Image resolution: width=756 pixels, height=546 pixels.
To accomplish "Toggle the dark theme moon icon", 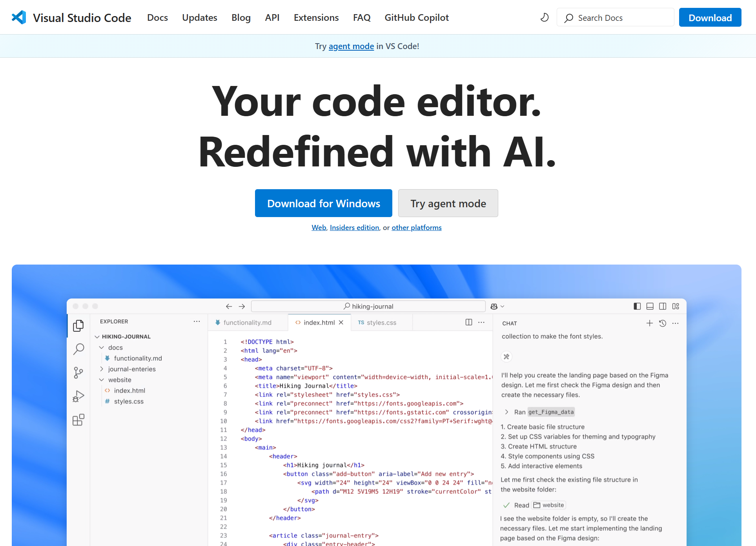I will tap(544, 17).
